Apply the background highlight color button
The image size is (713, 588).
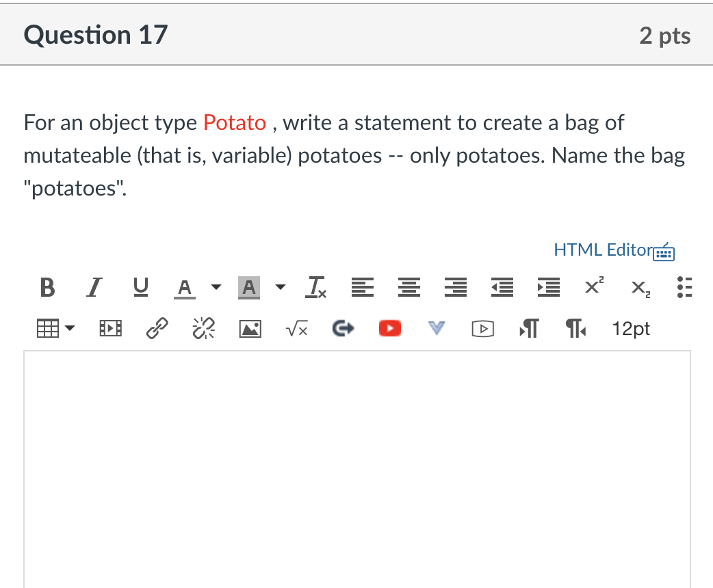click(249, 288)
